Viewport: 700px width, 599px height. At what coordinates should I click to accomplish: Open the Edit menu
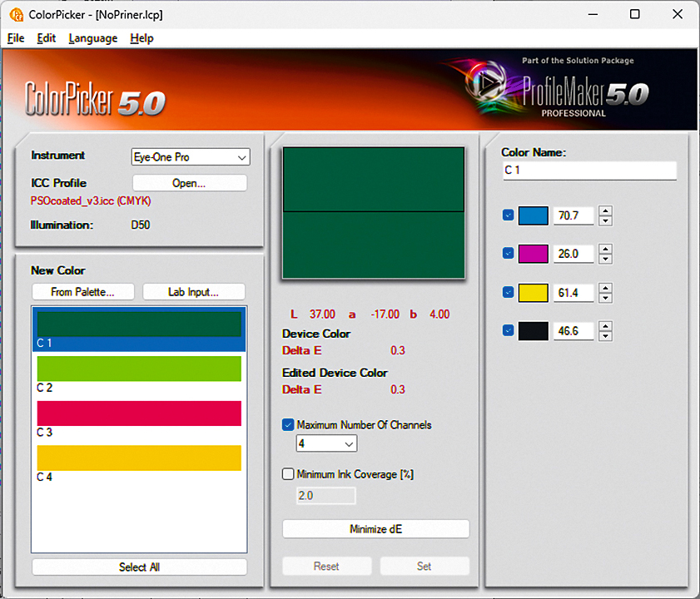[46, 38]
